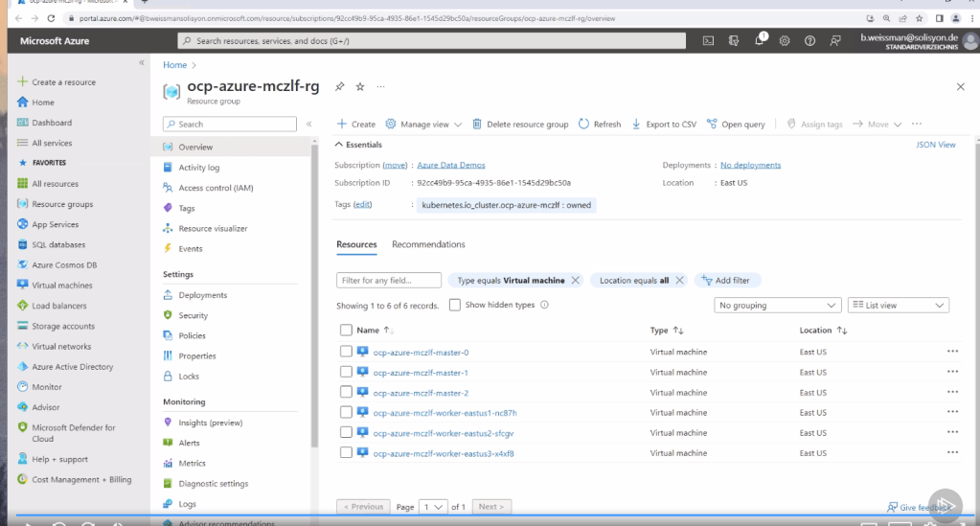Expand Manage view menu
The height and width of the screenshot is (526, 980).
point(423,124)
